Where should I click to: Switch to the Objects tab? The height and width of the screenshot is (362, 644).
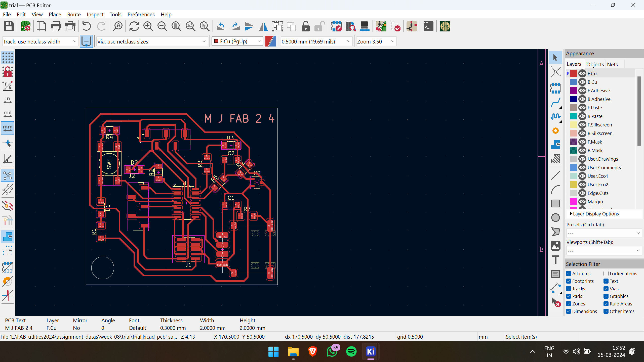click(595, 64)
